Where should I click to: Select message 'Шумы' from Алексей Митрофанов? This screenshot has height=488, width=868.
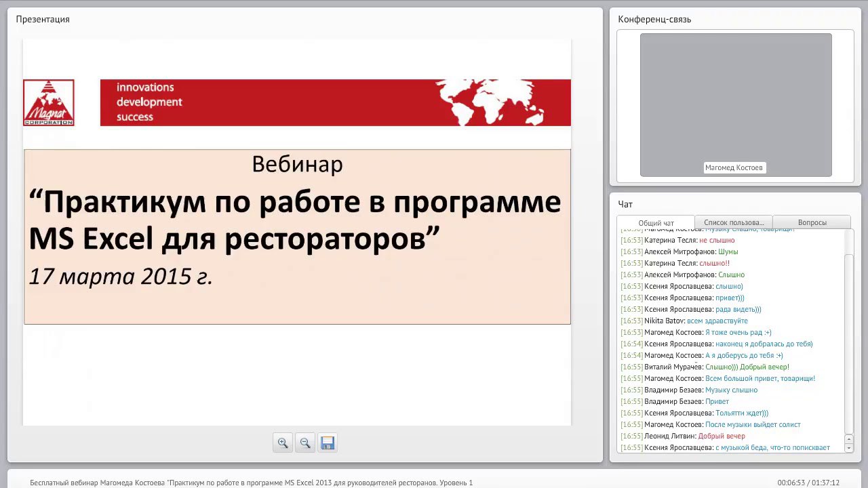728,251
